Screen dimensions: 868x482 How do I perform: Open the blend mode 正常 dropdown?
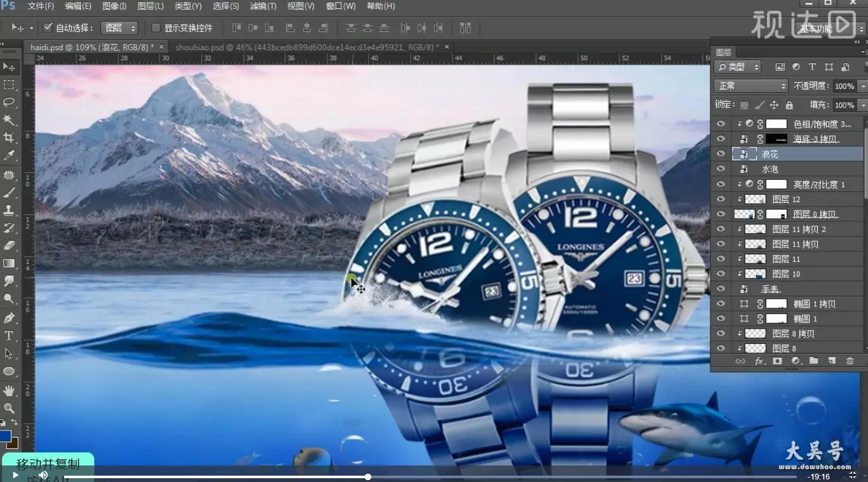click(x=750, y=86)
